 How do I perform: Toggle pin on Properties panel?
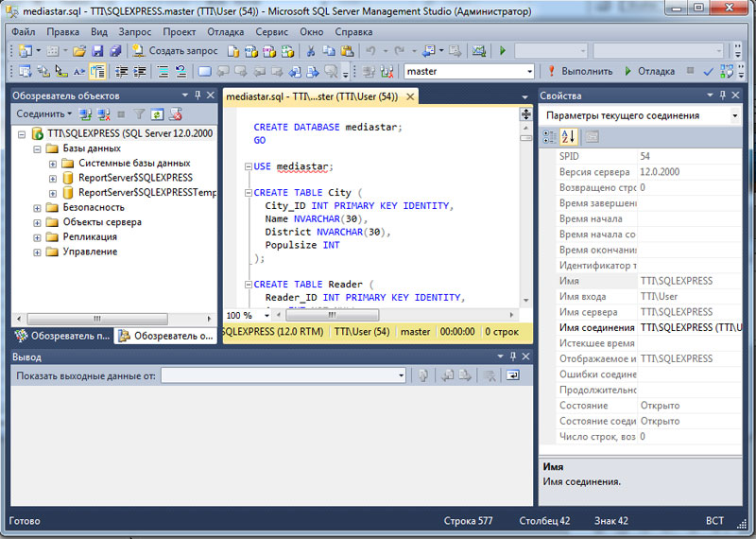tap(722, 96)
